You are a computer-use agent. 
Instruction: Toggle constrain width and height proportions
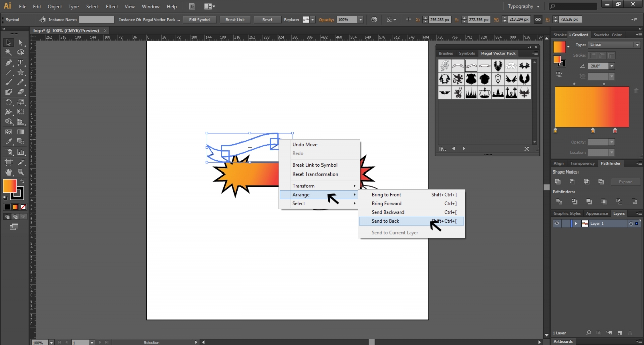tap(538, 20)
